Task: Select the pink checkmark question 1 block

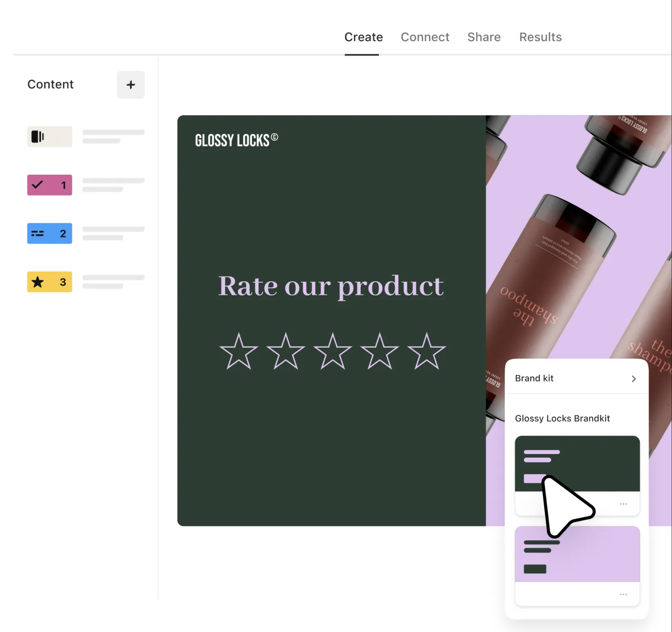Action: coord(49,185)
